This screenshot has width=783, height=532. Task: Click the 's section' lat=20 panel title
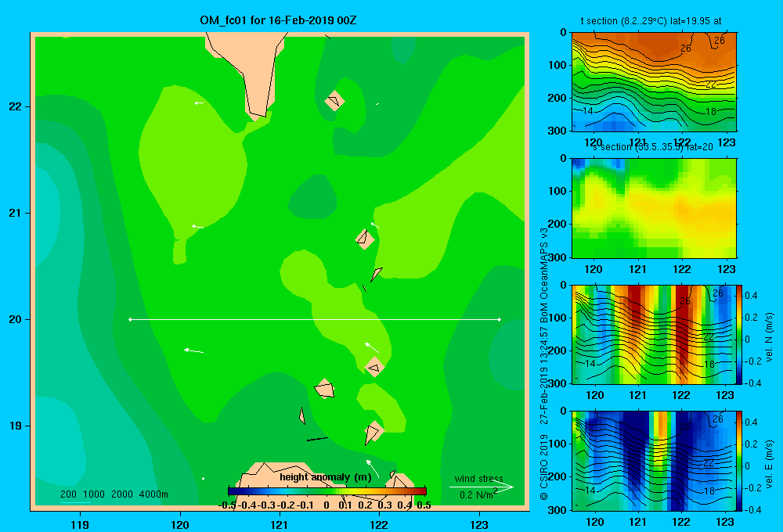[652, 147]
